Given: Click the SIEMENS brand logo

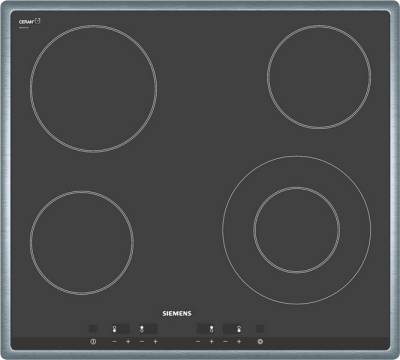Looking at the screenshot, I should click(x=177, y=313).
